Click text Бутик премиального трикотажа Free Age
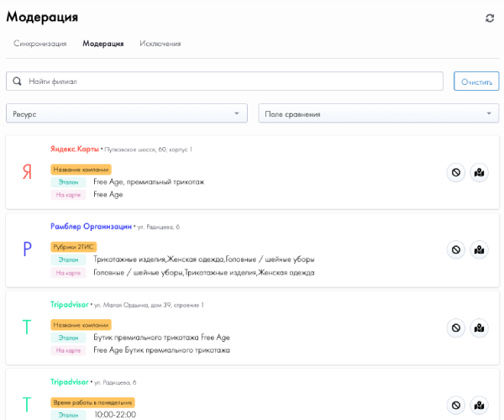 [161, 338]
